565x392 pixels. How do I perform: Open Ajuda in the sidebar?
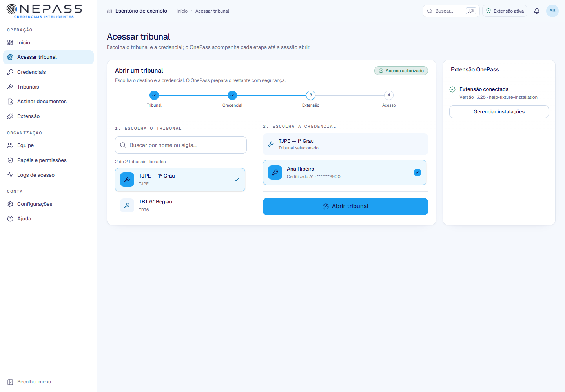click(x=48, y=219)
